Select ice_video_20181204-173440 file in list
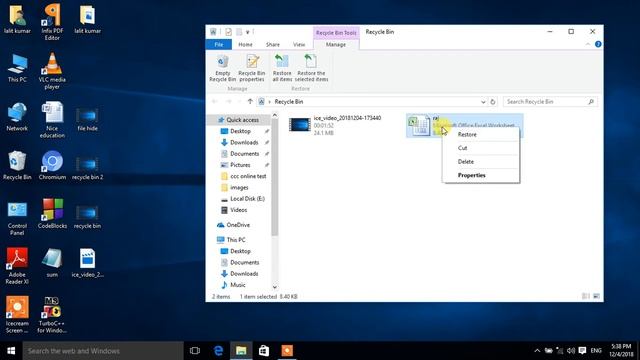This screenshot has height=360, width=640. point(336,125)
